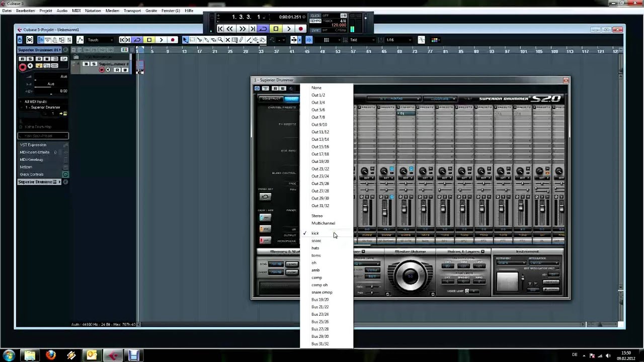Click Superior Drummer inspector track name

tap(38, 50)
